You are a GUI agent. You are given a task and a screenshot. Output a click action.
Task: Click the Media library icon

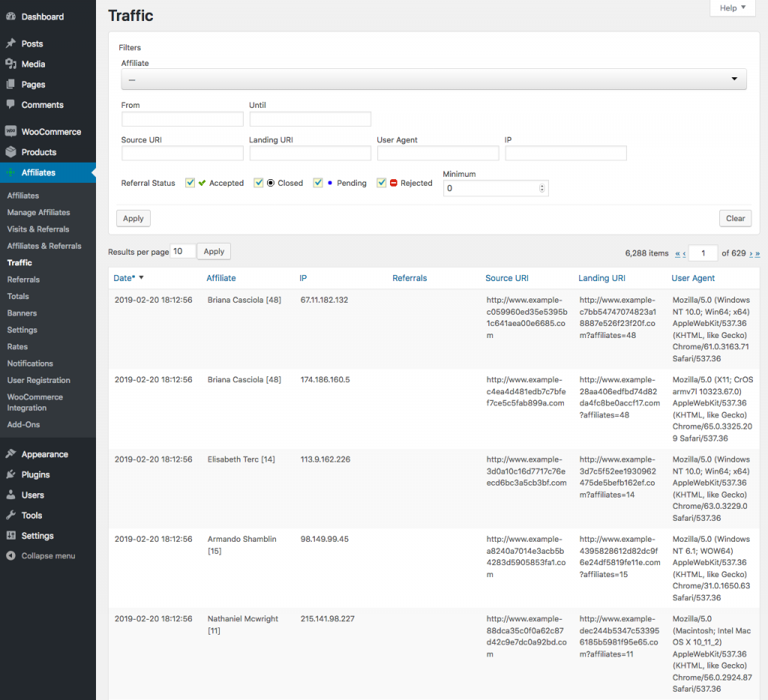click(x=10, y=64)
